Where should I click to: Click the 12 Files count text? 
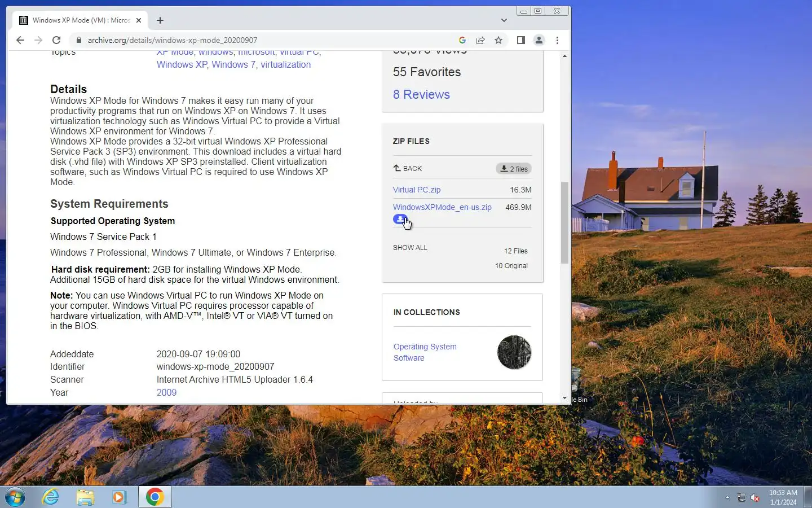pos(516,251)
